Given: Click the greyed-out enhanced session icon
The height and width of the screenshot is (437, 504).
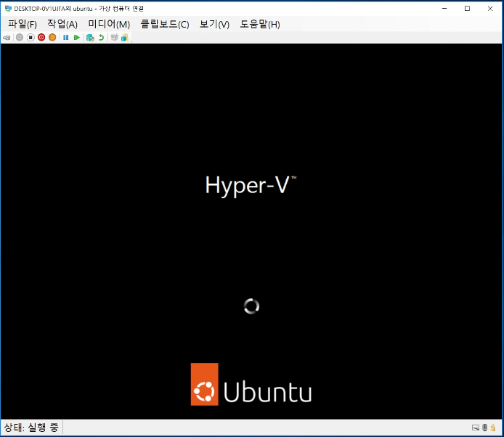Looking at the screenshot, I should [115, 38].
